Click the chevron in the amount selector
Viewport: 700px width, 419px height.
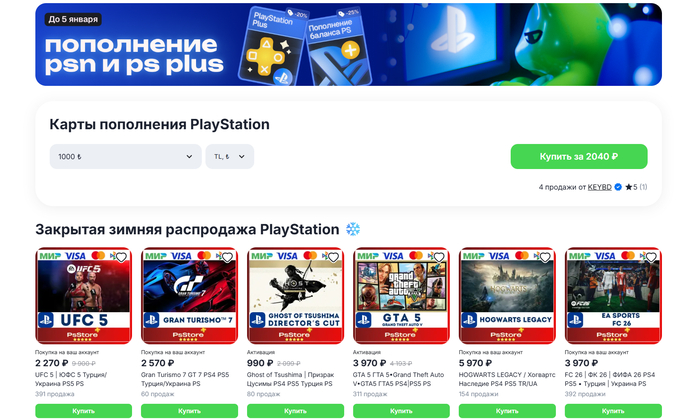tap(189, 157)
